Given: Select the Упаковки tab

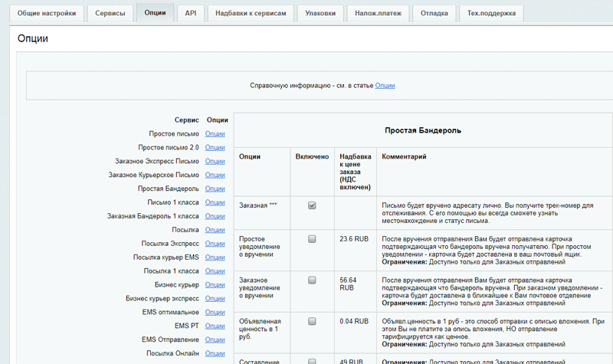Looking at the screenshot, I should pyautogui.click(x=319, y=13).
